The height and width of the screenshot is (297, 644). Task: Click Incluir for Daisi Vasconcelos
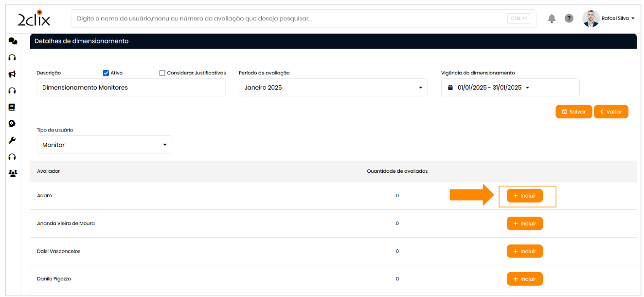click(x=524, y=251)
